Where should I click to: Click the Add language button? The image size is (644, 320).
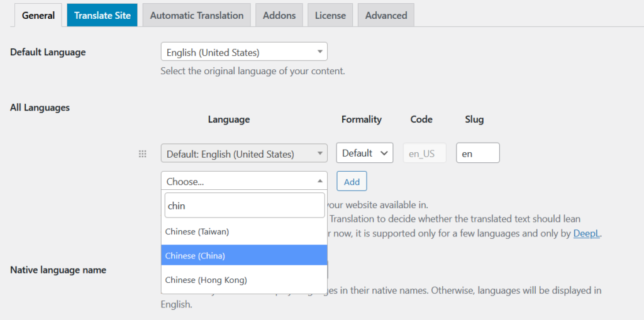coord(352,182)
